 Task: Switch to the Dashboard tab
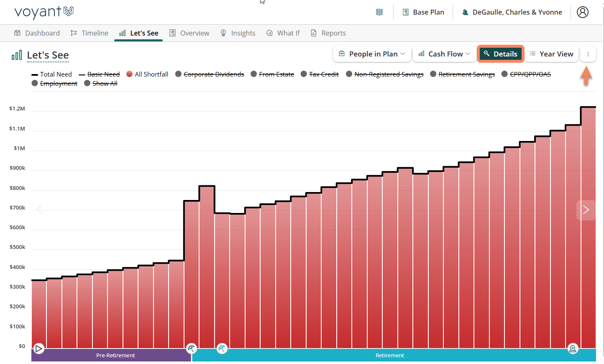(x=37, y=33)
